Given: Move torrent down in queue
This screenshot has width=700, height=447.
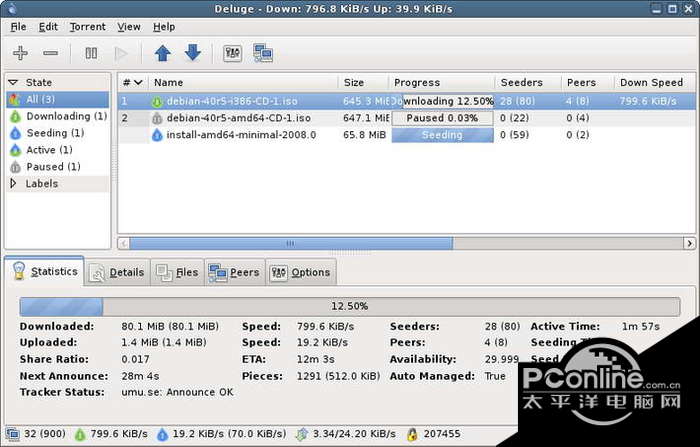Looking at the screenshot, I should pos(193,53).
